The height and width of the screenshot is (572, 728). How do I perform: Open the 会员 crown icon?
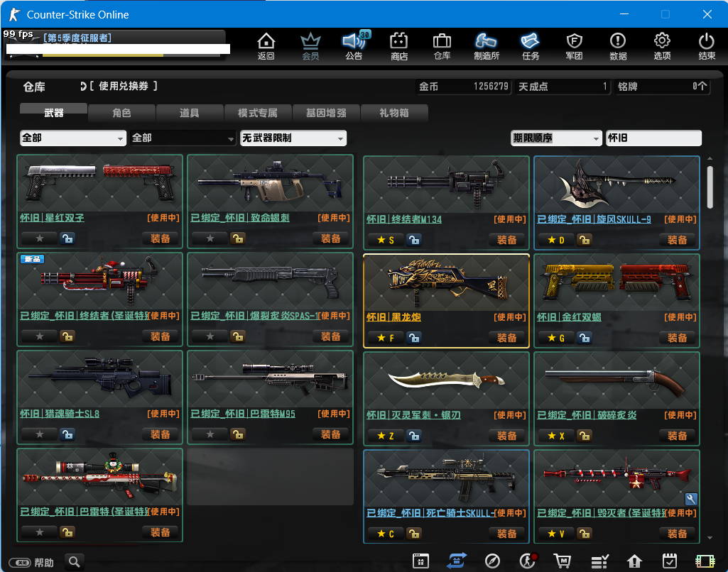pyautogui.click(x=310, y=46)
